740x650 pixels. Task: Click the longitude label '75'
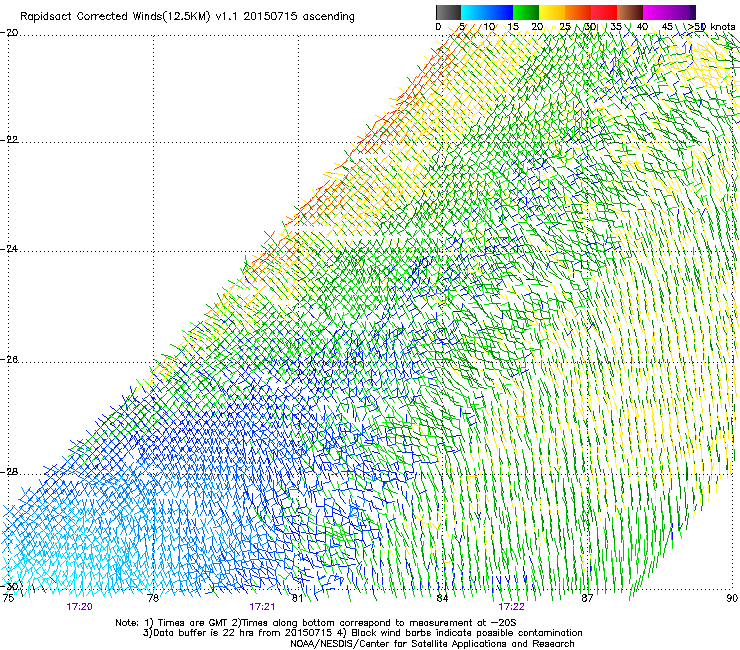[8, 598]
